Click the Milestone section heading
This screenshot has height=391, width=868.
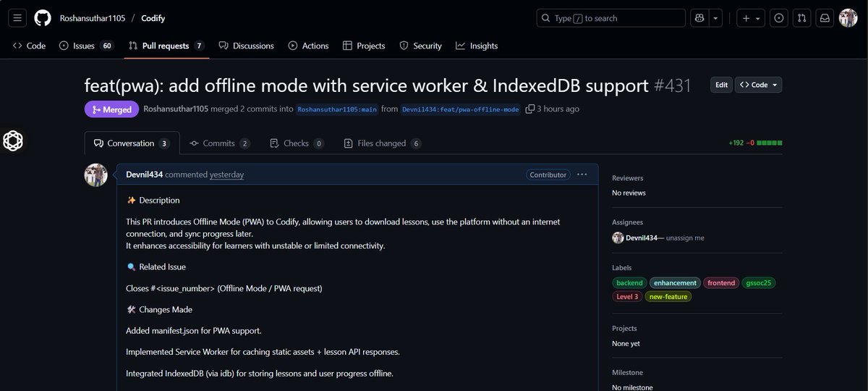tap(627, 373)
